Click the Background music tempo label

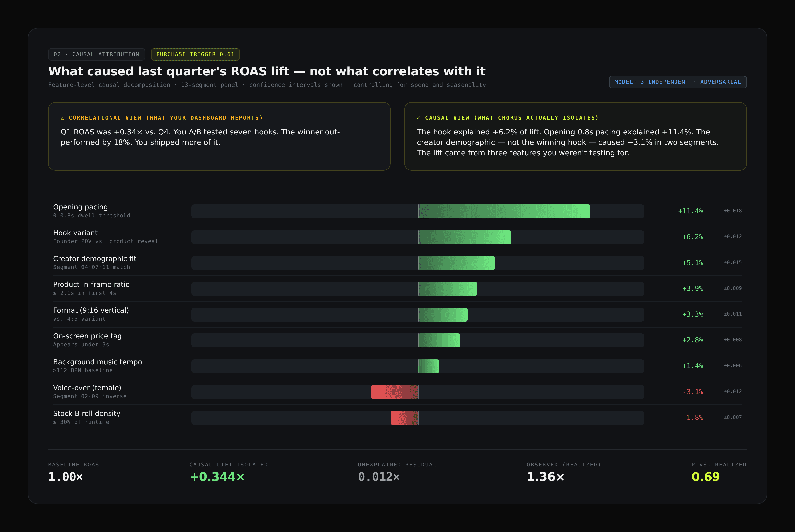(97, 362)
